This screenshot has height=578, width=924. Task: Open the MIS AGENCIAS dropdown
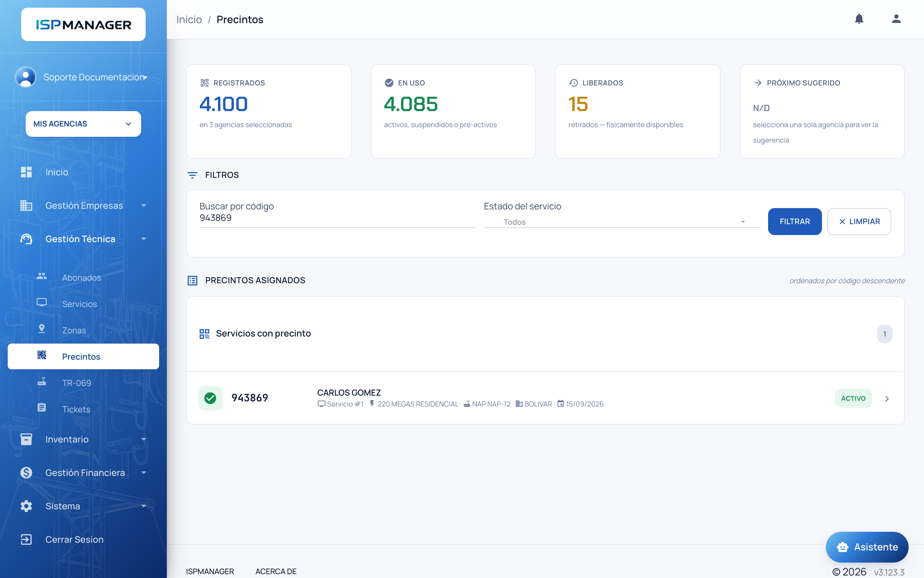click(x=83, y=124)
